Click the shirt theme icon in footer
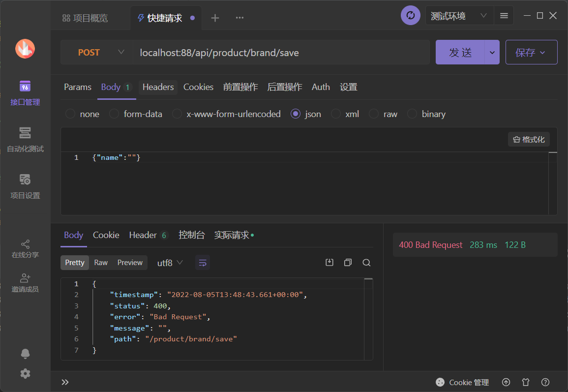The height and width of the screenshot is (392, 568). point(526,382)
